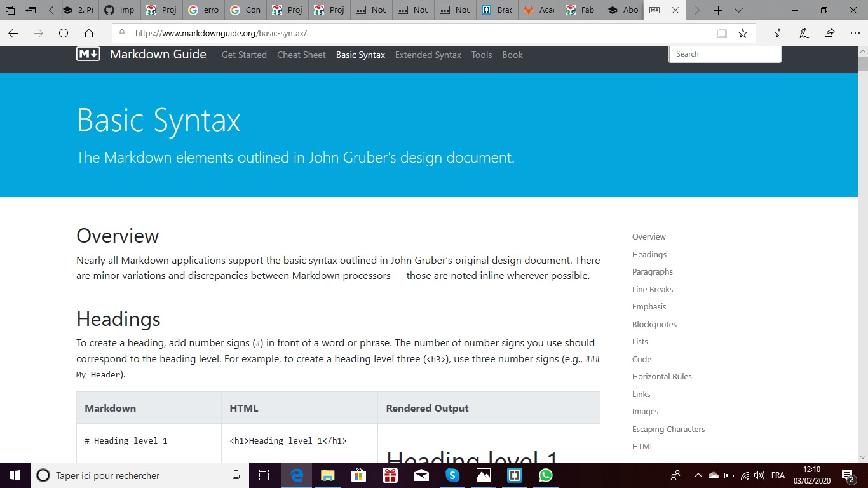Click the 'Basic Syntax' page title
Screen dimensions: 868x488
[158, 120]
